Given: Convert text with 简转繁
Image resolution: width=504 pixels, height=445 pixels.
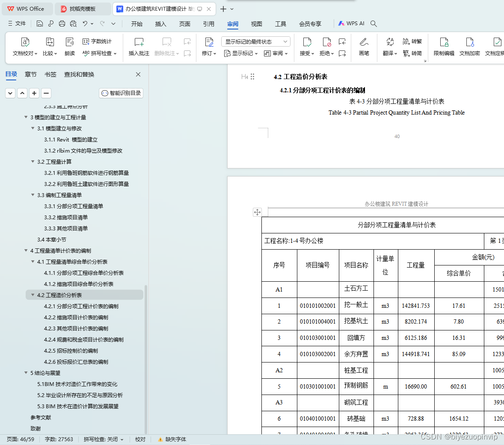Looking at the screenshot, I should 412,41.
